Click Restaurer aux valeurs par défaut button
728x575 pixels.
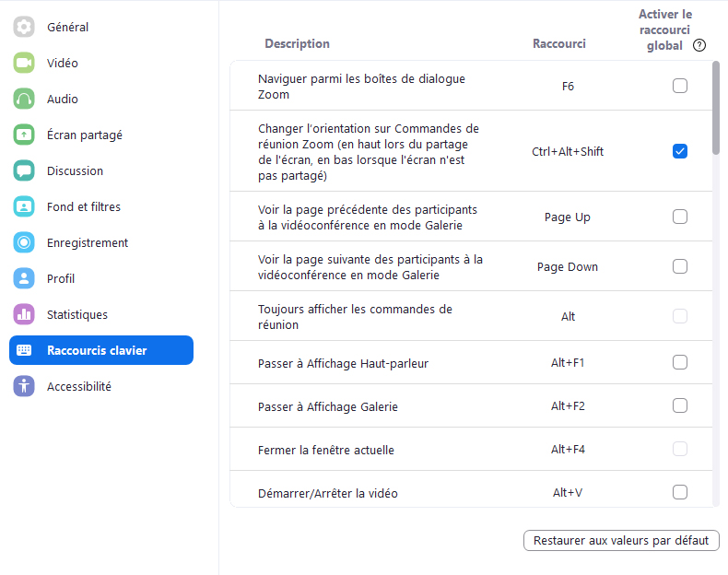point(621,541)
